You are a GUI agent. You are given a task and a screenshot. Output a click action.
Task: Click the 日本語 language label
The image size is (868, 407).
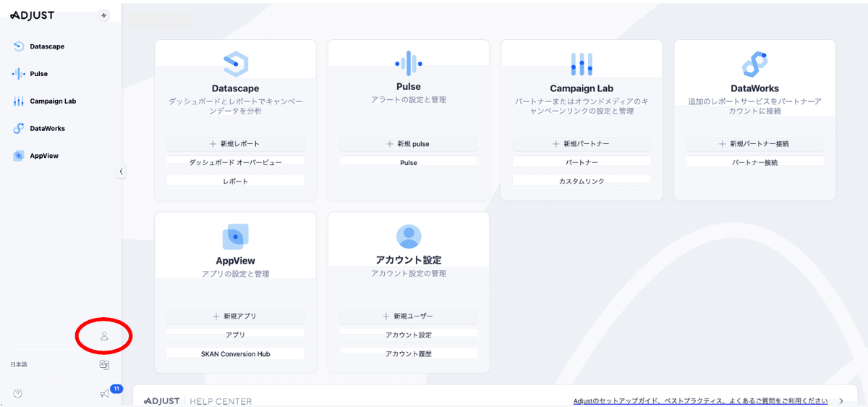[x=19, y=365]
